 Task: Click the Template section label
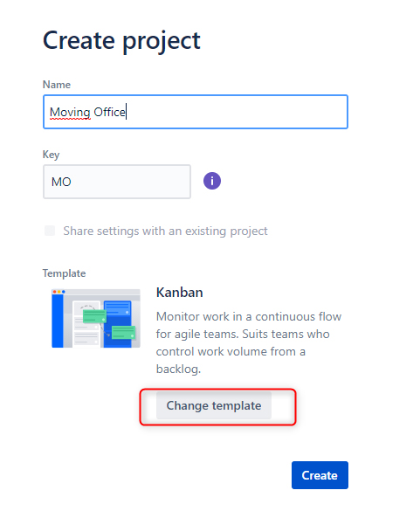tap(65, 273)
